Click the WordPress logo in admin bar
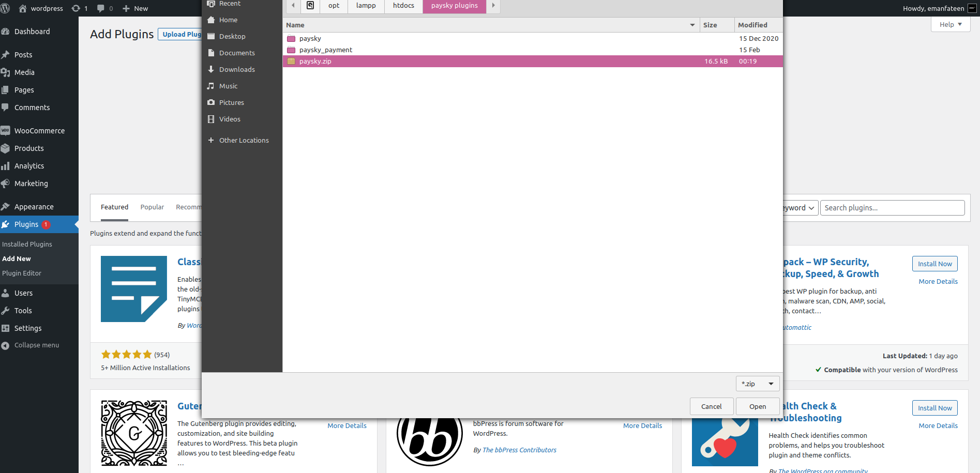This screenshot has width=980, height=473. (5, 8)
